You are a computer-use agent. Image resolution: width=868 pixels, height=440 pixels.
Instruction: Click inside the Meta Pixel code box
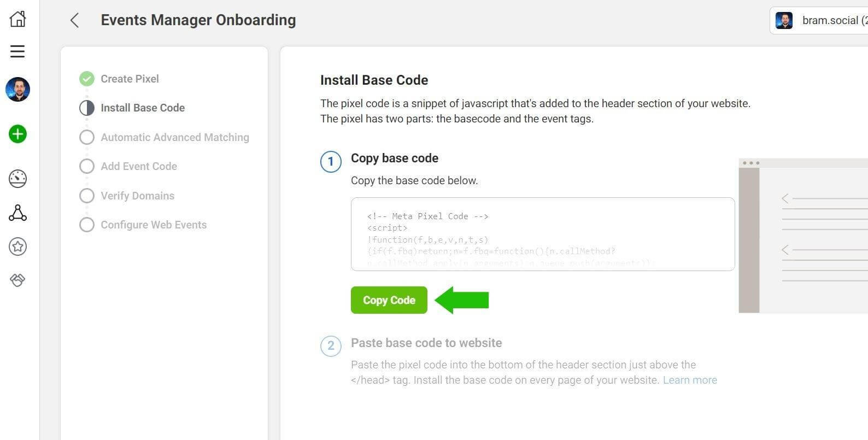(542, 234)
